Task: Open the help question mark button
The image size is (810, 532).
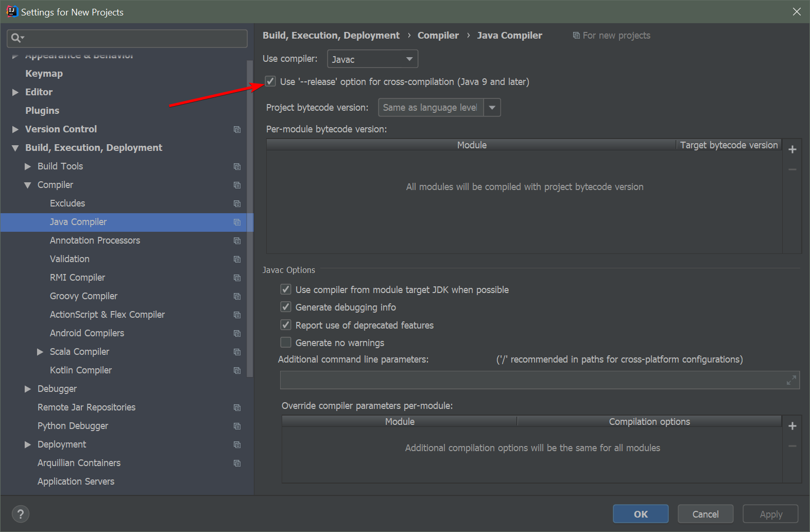Action: pos(20,513)
